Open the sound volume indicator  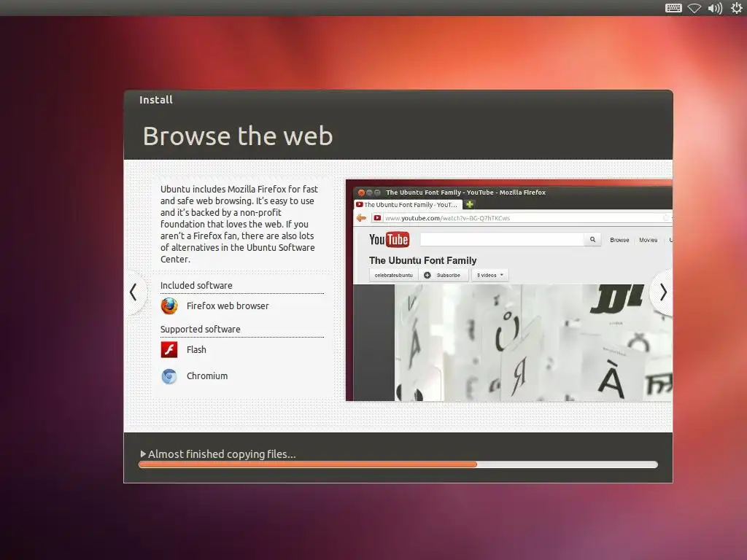(715, 8)
